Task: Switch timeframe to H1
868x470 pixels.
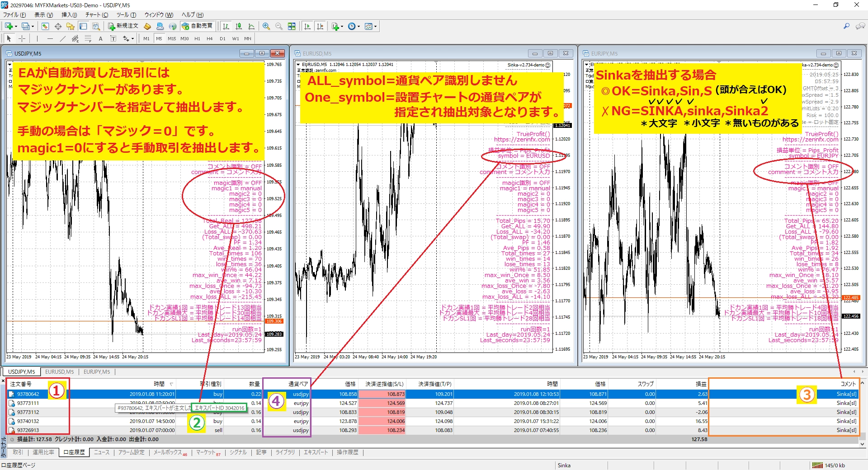Action: coord(198,38)
